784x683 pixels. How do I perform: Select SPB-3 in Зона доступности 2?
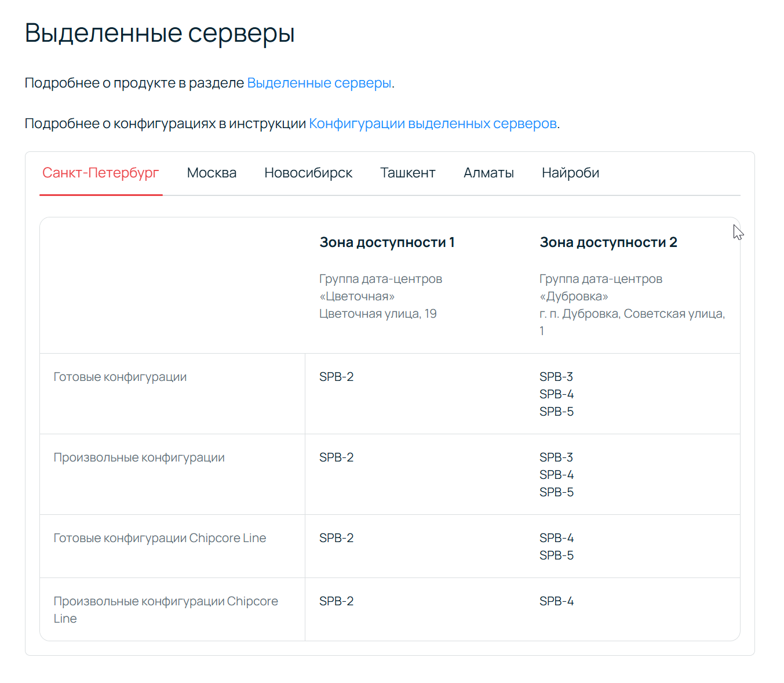[556, 376]
